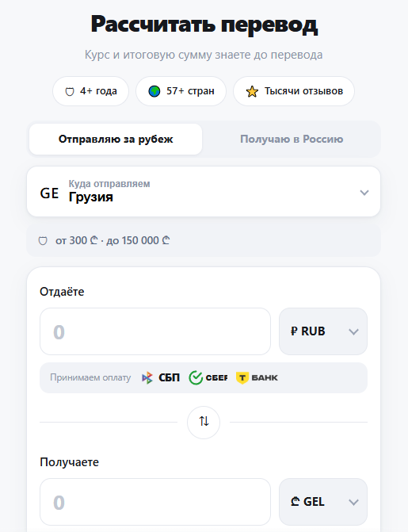Click the swap currencies arrows icon
Viewport: 408px width, 532px height.
coord(204,422)
